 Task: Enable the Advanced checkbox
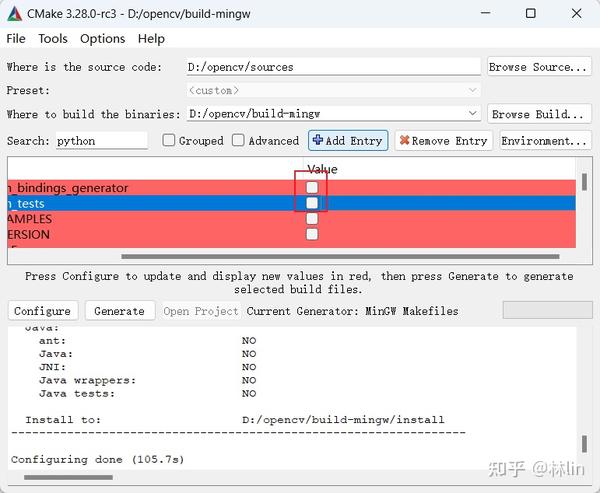pos(238,140)
